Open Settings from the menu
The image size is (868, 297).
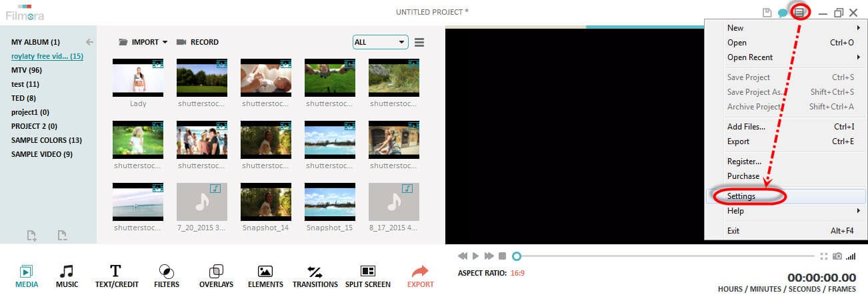point(785,196)
